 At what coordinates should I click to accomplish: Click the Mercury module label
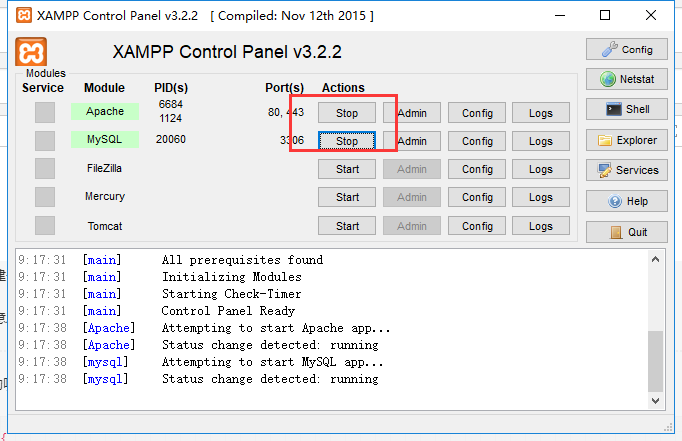point(105,197)
